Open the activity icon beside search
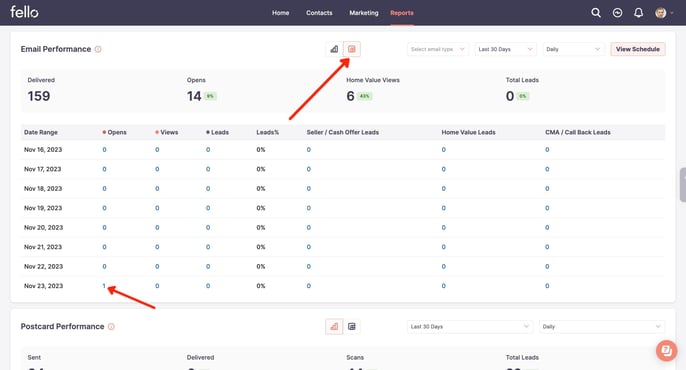The image size is (686, 370). [x=617, y=13]
